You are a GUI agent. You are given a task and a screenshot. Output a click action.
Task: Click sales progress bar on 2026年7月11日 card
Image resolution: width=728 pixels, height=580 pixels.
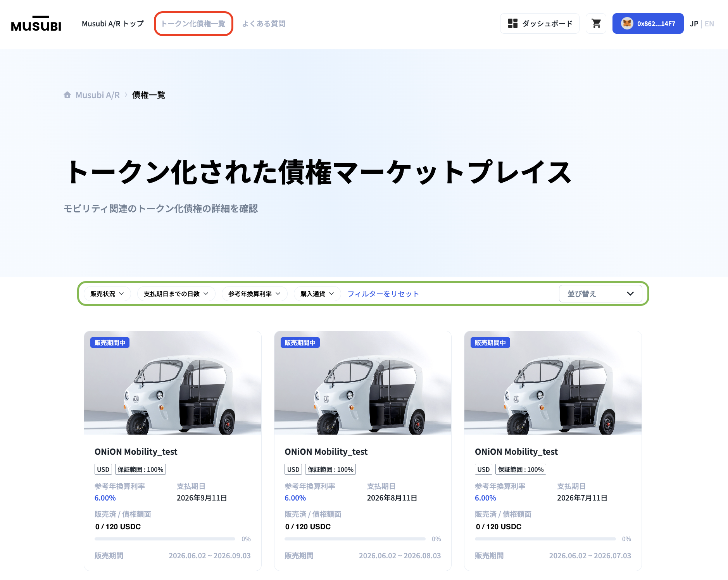[545, 539]
